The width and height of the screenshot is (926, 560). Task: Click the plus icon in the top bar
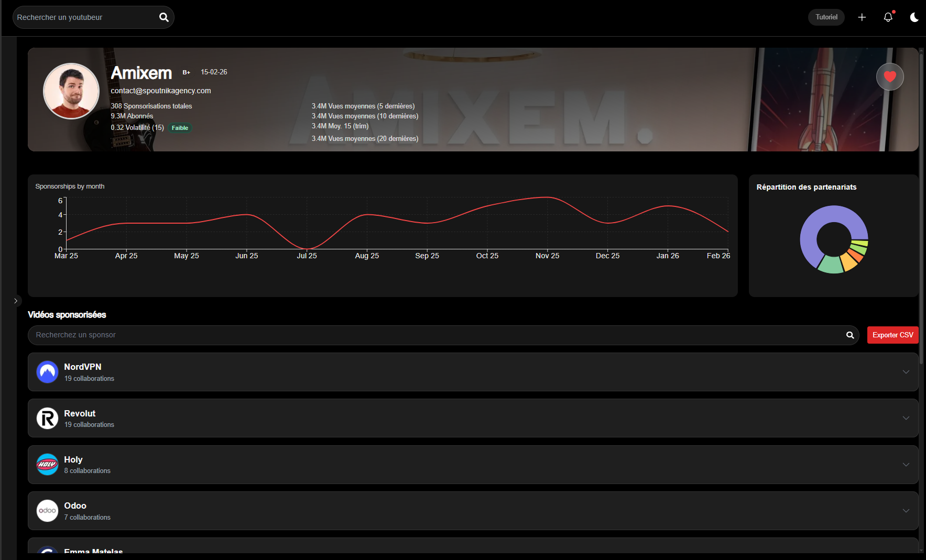coord(862,17)
